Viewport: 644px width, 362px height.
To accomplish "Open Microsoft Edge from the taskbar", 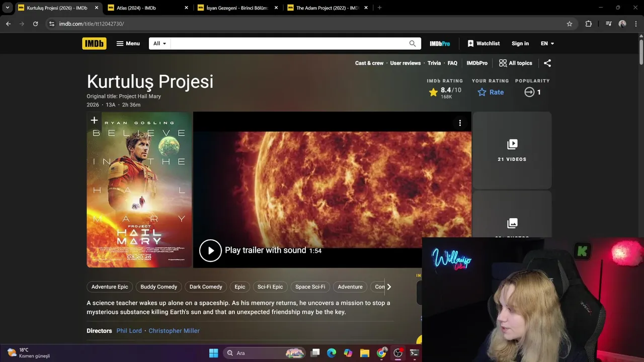I will (332, 353).
